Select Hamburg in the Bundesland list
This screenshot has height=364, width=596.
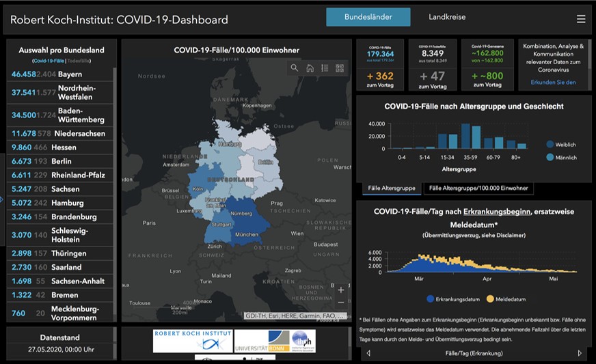pos(60,203)
